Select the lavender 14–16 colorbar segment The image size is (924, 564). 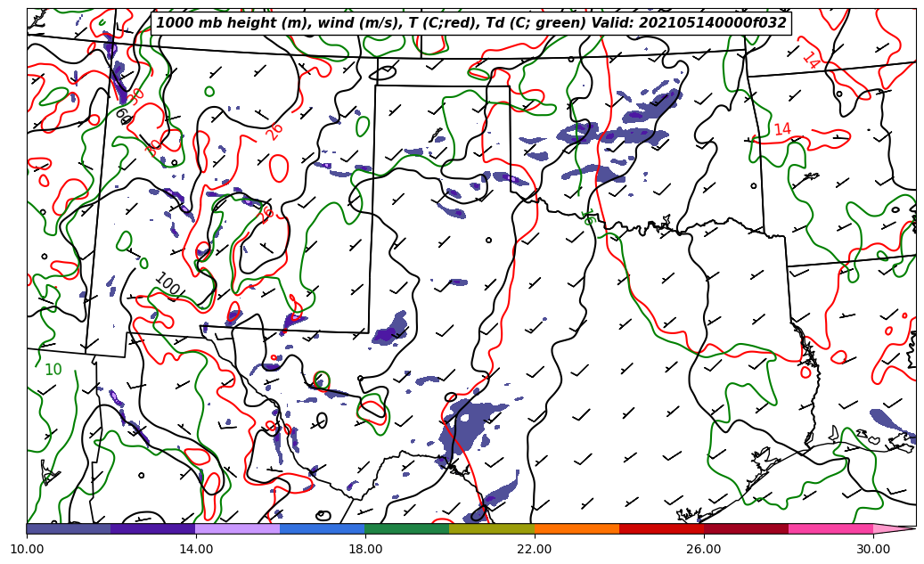coord(237,528)
